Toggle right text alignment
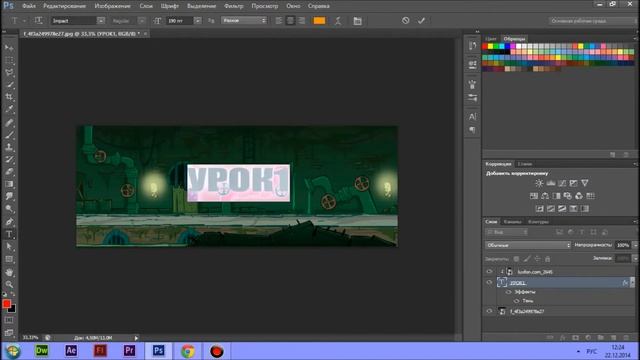Image resolution: width=640 pixels, height=360 pixels. pyautogui.click(x=302, y=20)
